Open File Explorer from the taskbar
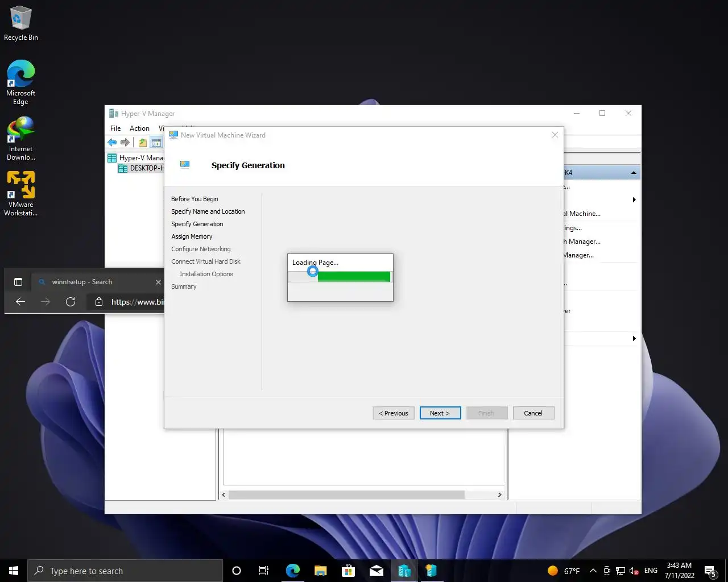This screenshot has height=582, width=728. (x=320, y=571)
